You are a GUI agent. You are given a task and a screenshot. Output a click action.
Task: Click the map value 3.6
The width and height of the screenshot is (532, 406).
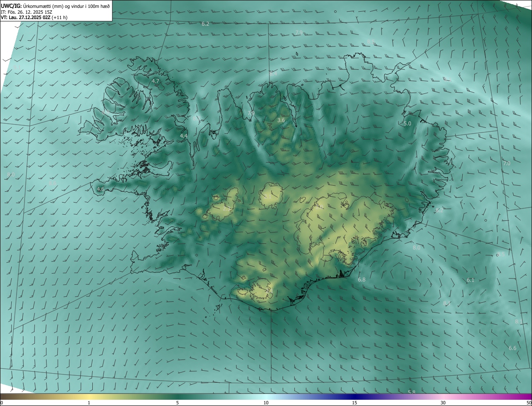click(281, 120)
